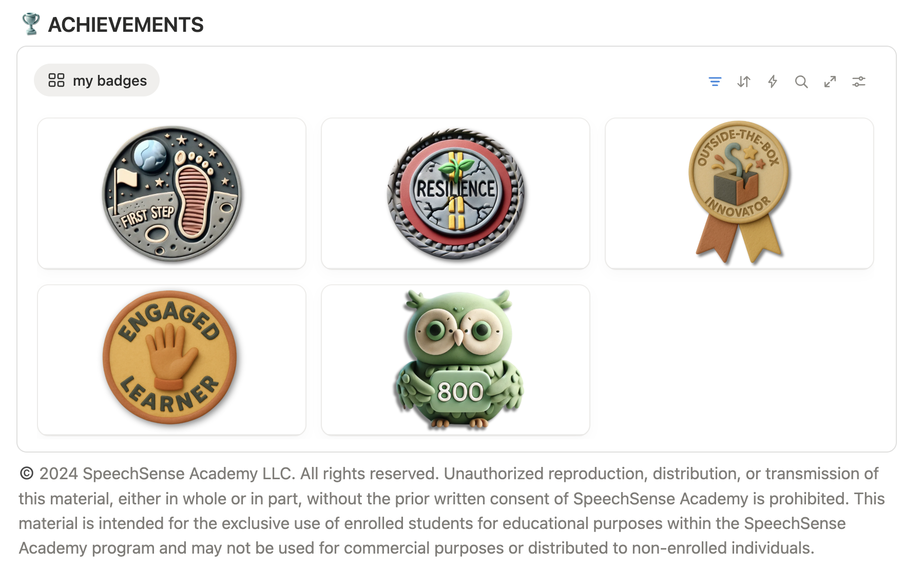This screenshot has height=588, width=922.
Task: Open view settings sliders icon
Action: tap(858, 82)
